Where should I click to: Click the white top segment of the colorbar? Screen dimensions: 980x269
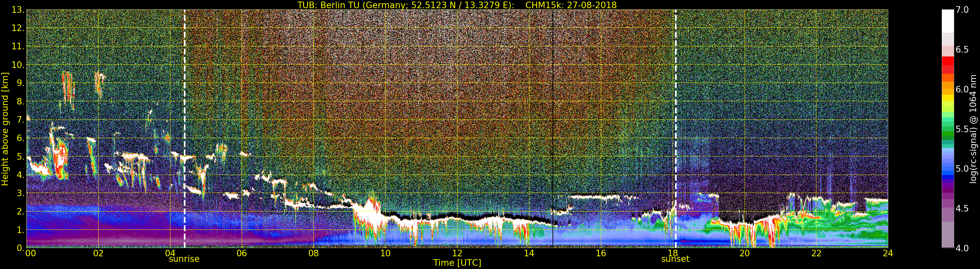click(948, 21)
